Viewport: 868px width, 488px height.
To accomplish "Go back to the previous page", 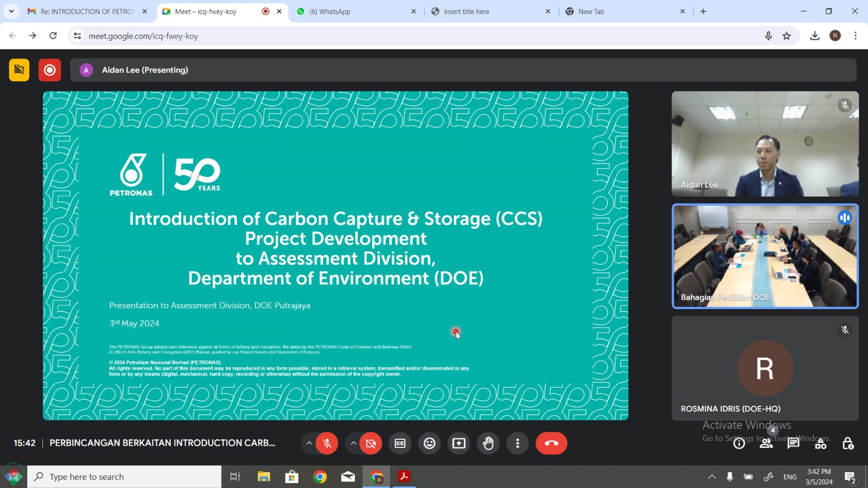I will pyautogui.click(x=12, y=36).
